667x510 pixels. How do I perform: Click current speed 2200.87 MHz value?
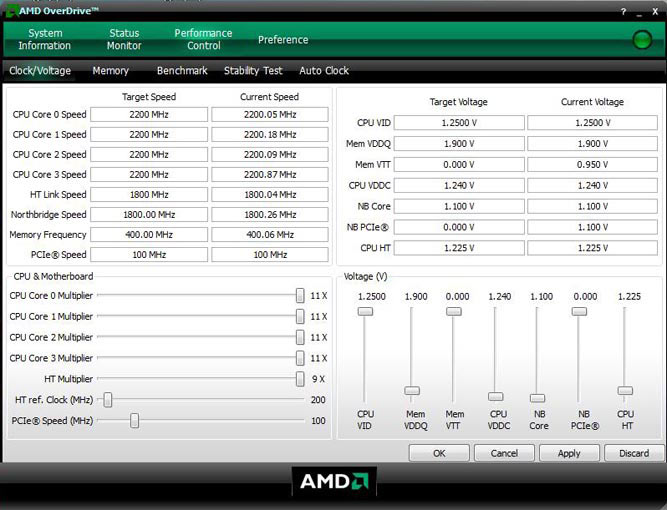(x=270, y=174)
